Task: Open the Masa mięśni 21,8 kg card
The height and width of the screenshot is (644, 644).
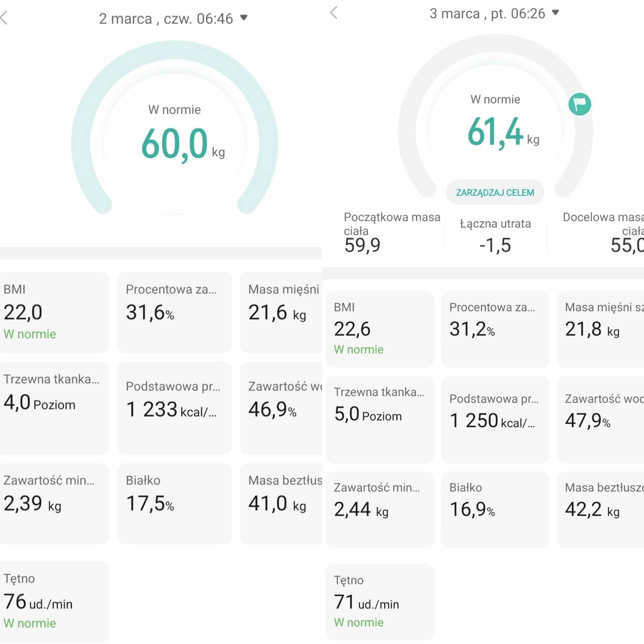Action: pyautogui.click(x=600, y=329)
